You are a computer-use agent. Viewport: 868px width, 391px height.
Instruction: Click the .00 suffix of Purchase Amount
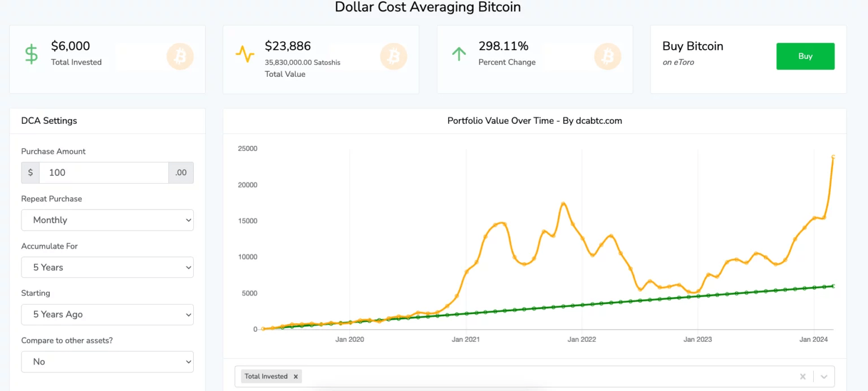tap(181, 173)
